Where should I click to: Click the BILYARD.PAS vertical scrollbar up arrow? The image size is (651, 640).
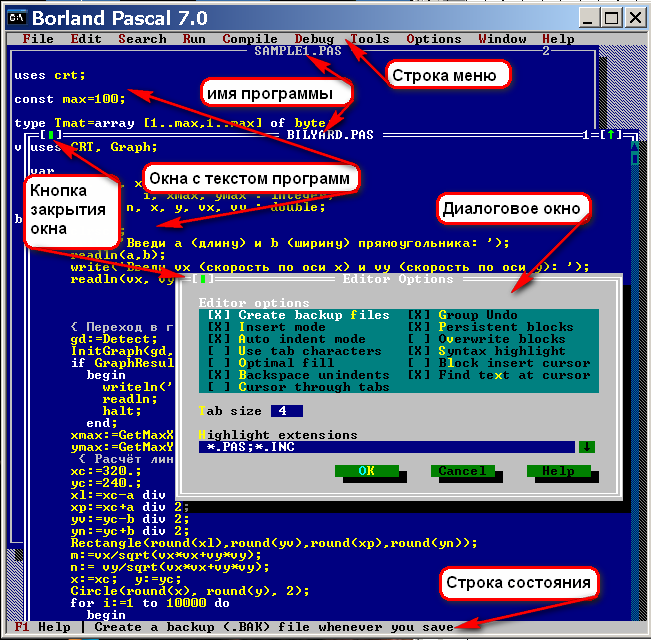coord(635,146)
